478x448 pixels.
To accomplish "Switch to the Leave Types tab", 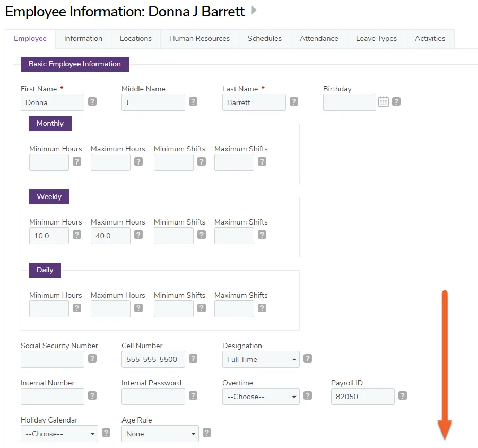I will [x=377, y=39].
